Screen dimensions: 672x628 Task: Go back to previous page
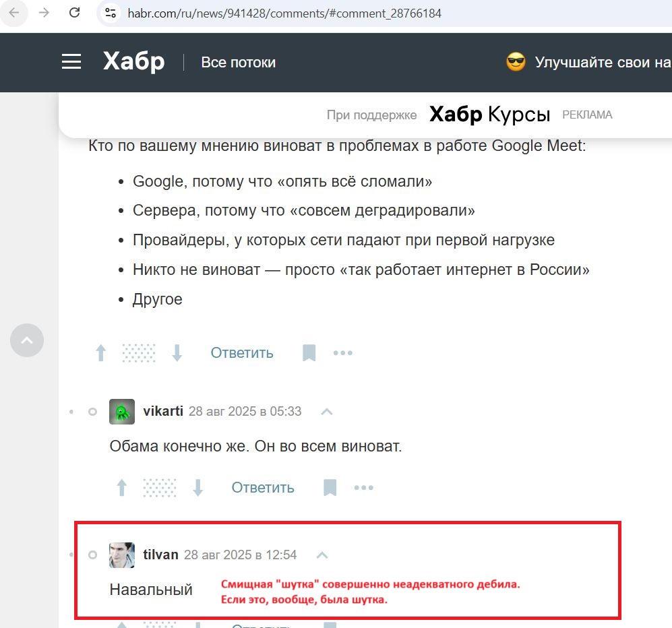pyautogui.click(x=14, y=13)
